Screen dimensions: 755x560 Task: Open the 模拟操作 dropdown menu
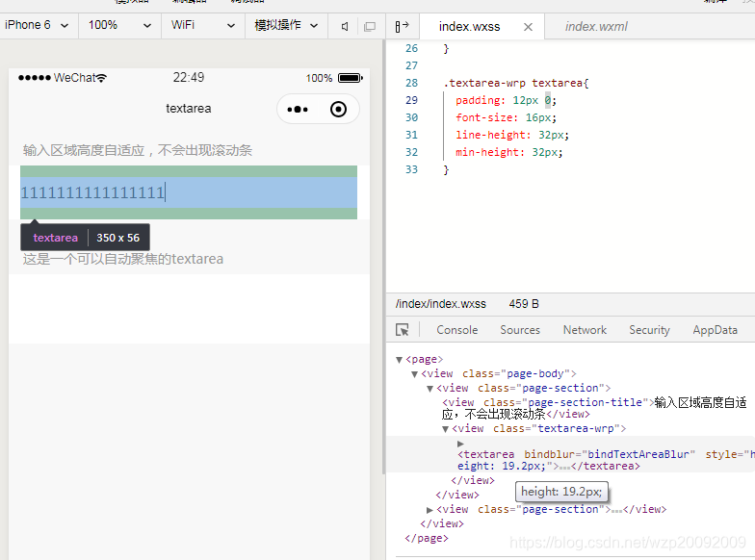click(x=286, y=25)
